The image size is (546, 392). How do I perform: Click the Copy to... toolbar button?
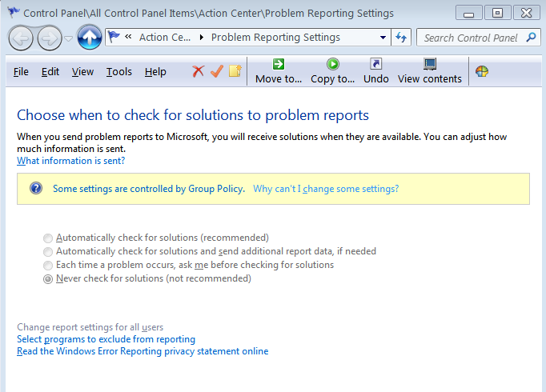(332, 71)
